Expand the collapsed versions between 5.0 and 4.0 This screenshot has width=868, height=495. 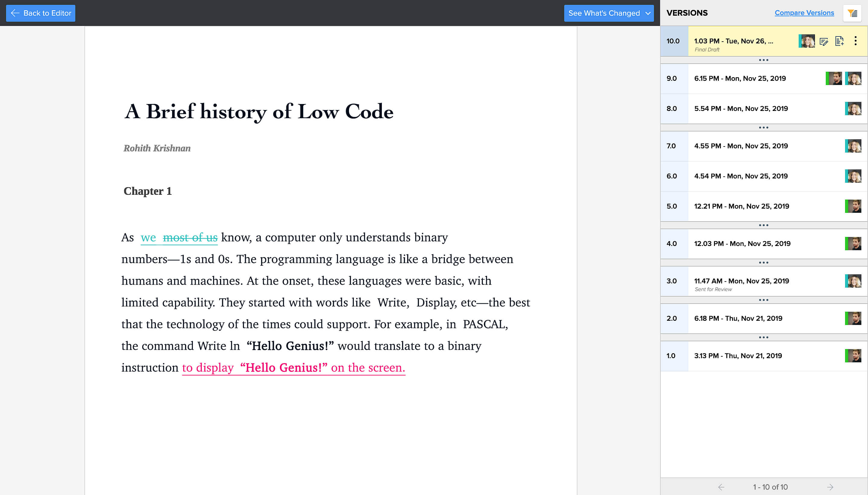(x=764, y=225)
